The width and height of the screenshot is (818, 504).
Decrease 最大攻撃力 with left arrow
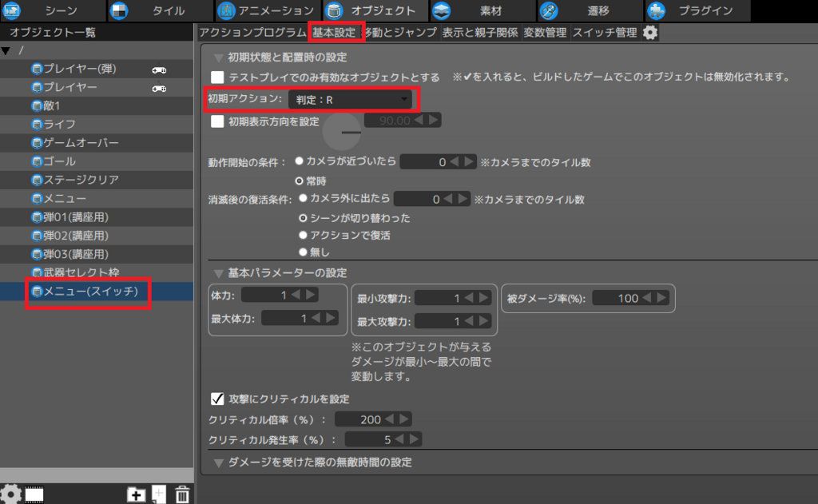click(x=470, y=321)
